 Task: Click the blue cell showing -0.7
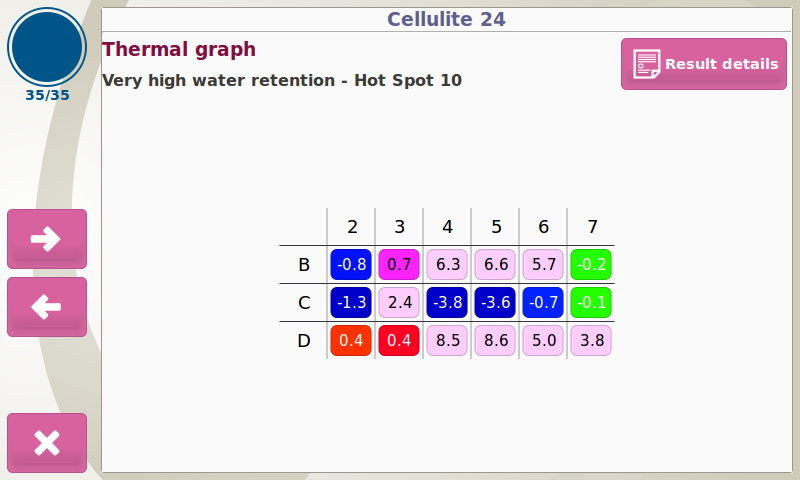[x=543, y=302]
